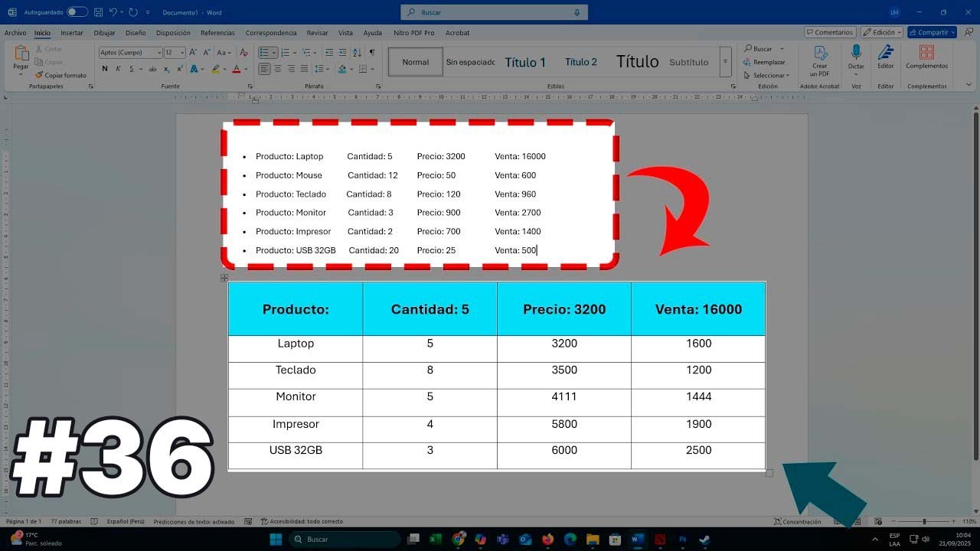The width and height of the screenshot is (980, 551).
Task: Click the Buscar search box in title bar
Action: pyautogui.click(x=494, y=12)
